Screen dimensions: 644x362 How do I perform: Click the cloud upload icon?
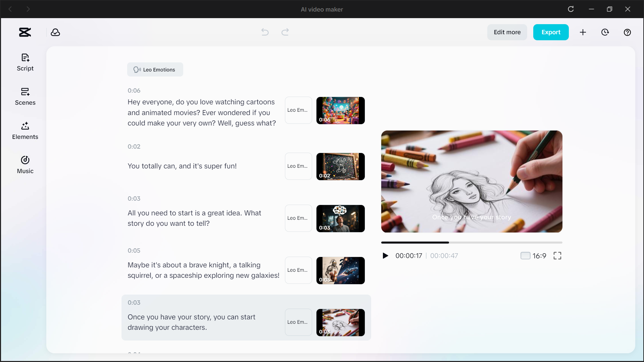pyautogui.click(x=55, y=32)
